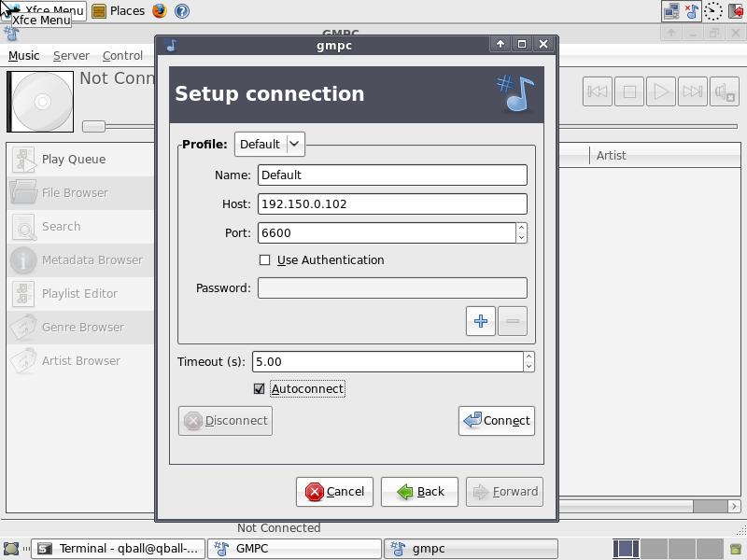747x560 pixels.
Task: Open File Browser in GMPC sidebar
Action: coord(80,193)
